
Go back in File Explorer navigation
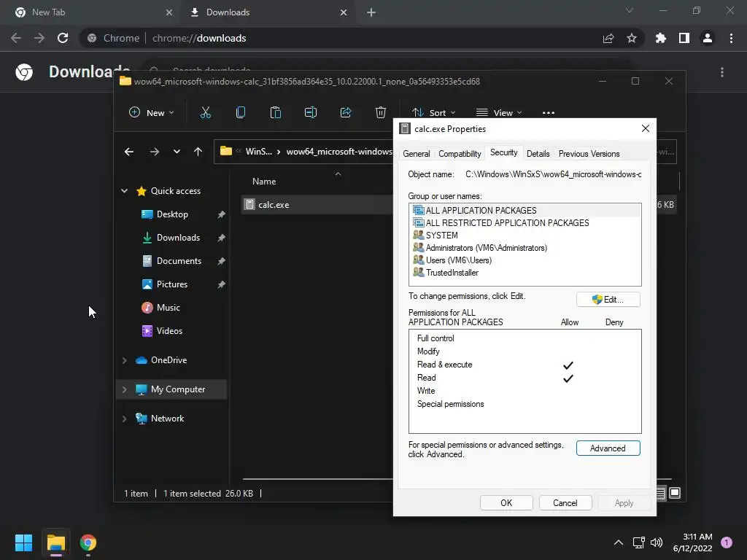click(128, 152)
